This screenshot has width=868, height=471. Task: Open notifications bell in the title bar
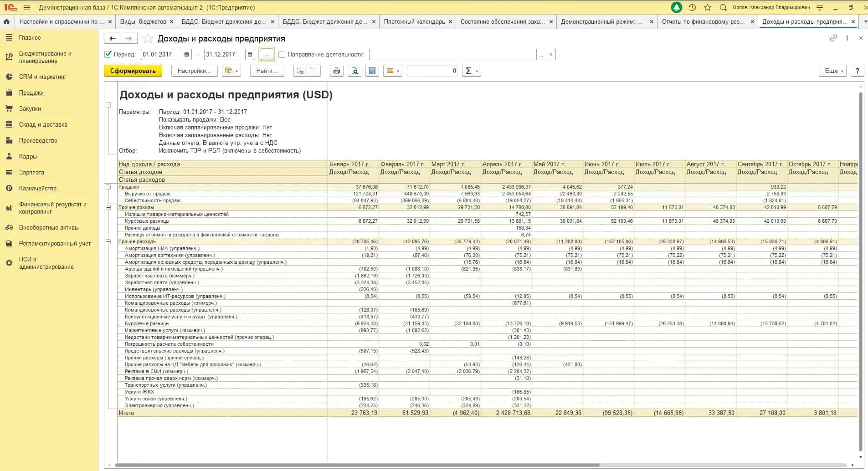pyautogui.click(x=677, y=7)
